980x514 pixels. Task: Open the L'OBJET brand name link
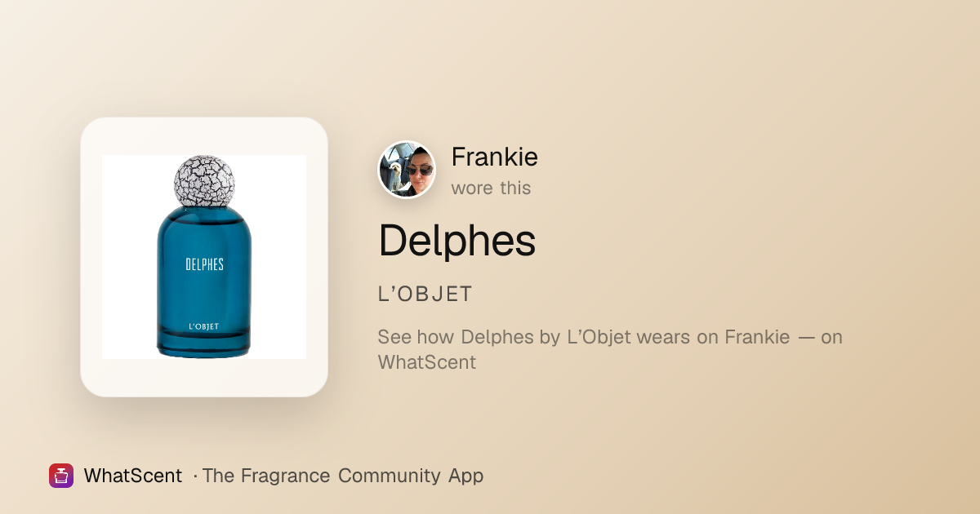(x=425, y=295)
